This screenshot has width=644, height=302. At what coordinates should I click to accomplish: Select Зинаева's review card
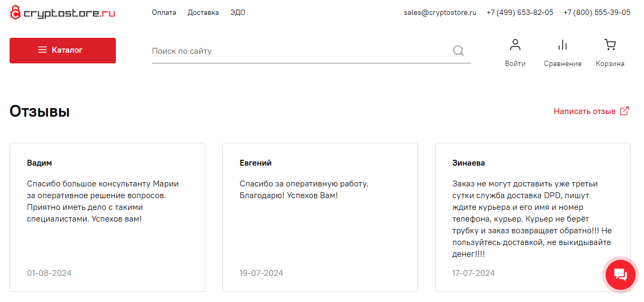pyautogui.click(x=533, y=217)
